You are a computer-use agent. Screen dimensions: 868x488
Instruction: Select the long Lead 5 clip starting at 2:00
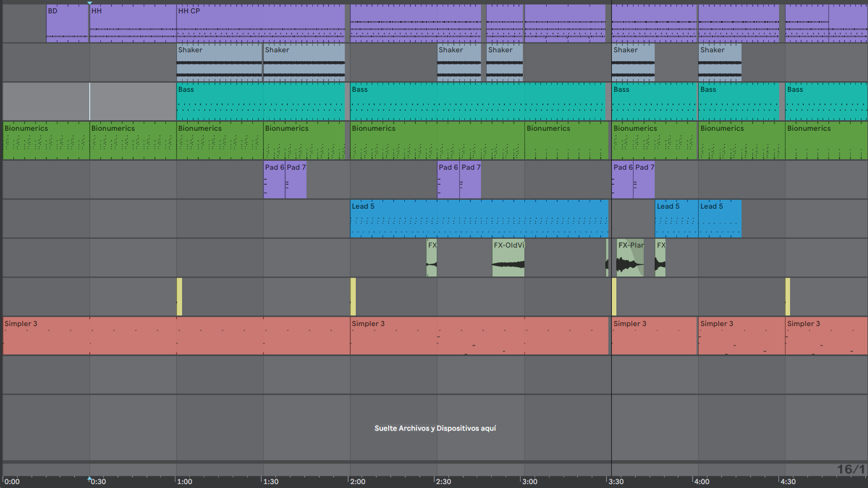coord(479,219)
